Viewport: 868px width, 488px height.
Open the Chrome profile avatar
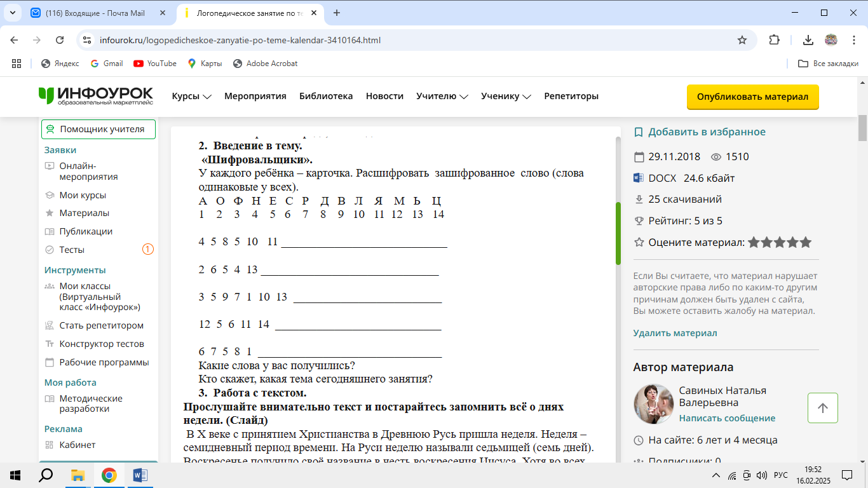click(831, 40)
